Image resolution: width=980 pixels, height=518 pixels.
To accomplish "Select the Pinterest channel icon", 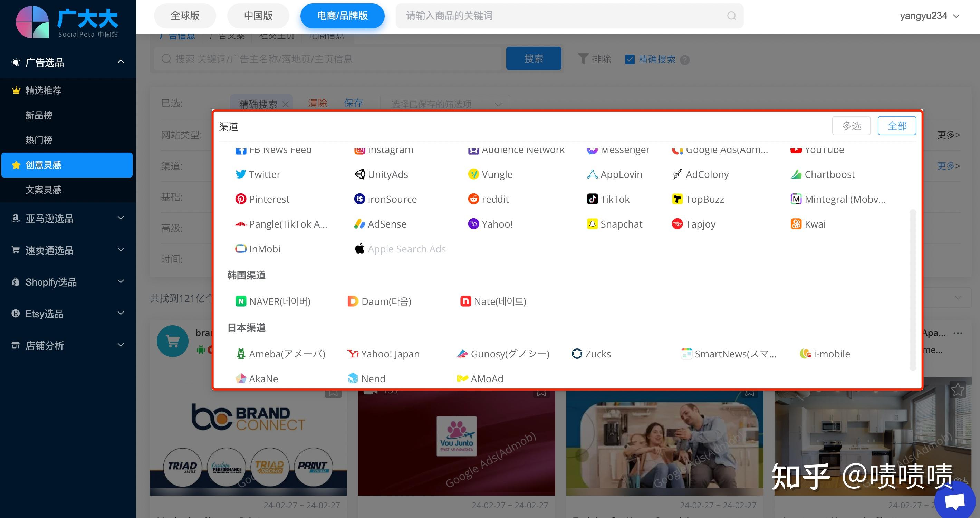I will (x=240, y=199).
